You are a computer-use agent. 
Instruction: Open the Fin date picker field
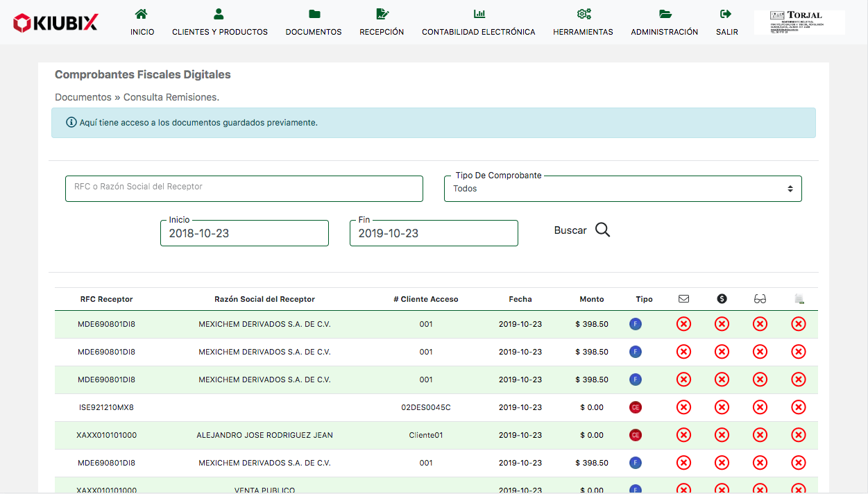[x=434, y=233]
